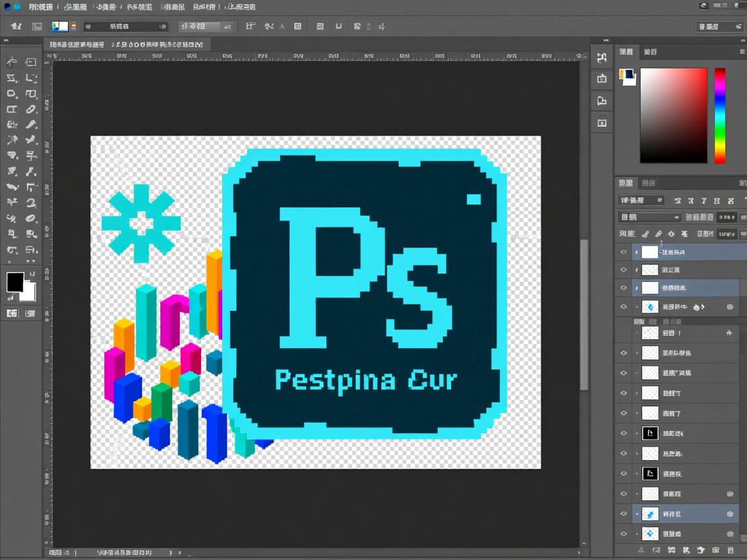
Task: Click the home icon in options bar
Action: click(x=16, y=27)
